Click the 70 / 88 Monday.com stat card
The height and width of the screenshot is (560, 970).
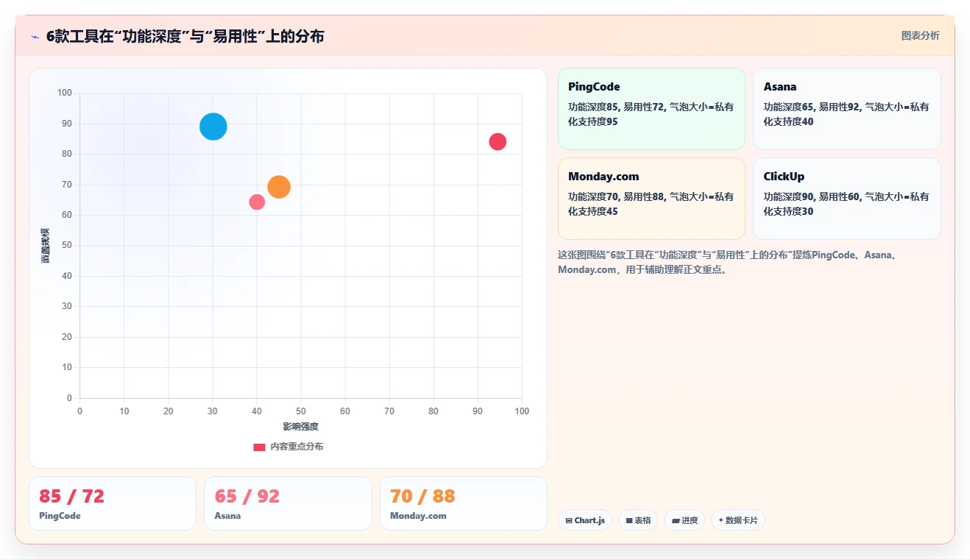464,503
